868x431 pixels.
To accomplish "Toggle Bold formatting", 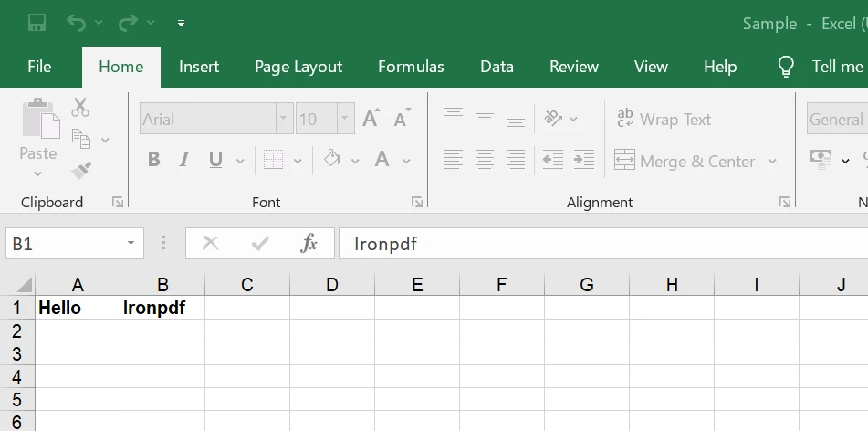I will 153,160.
